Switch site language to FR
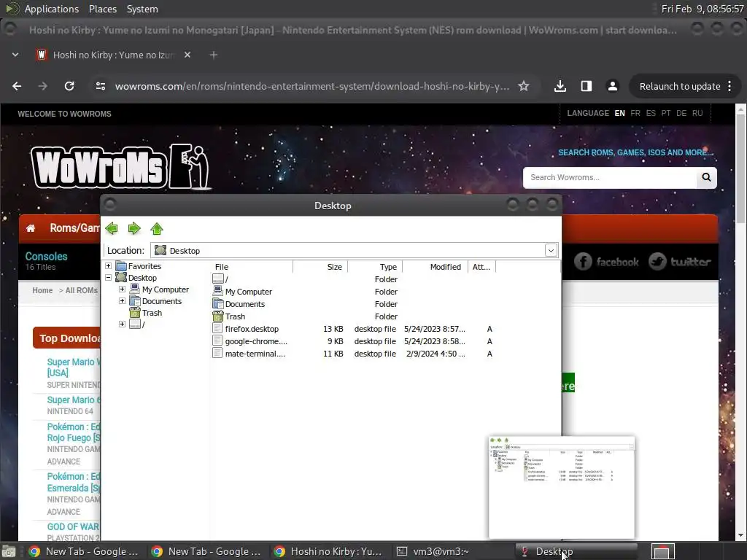This screenshot has height=560, width=747. point(635,113)
